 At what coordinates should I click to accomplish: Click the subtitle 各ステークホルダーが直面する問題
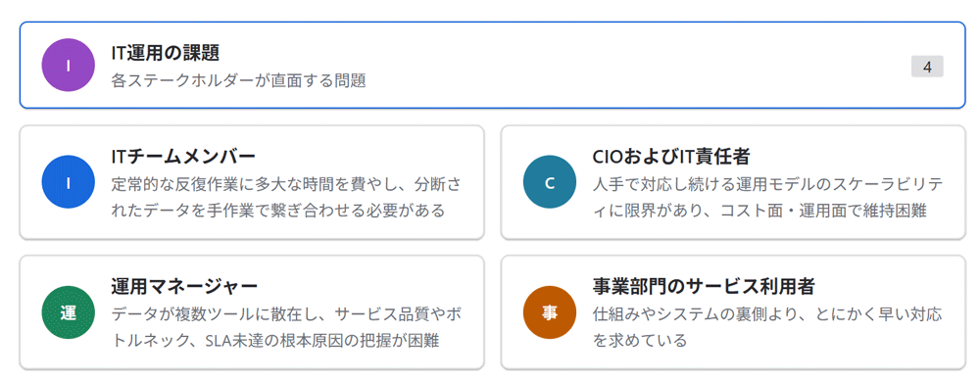(238, 80)
